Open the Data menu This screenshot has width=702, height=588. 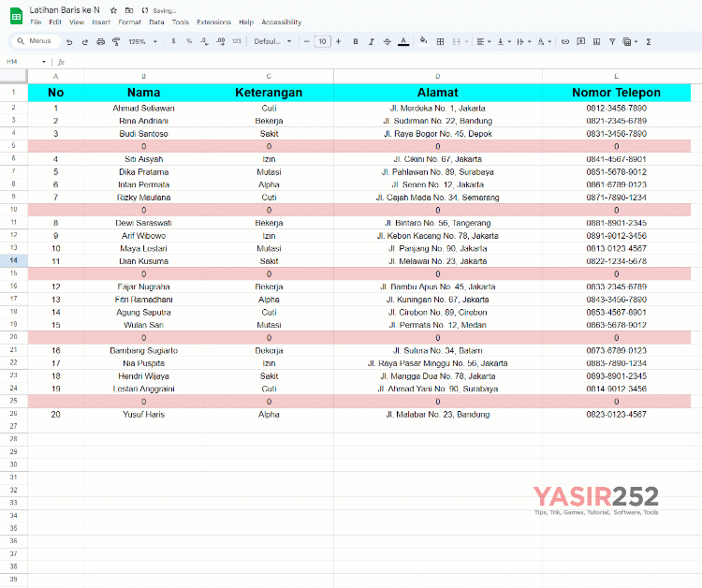pyautogui.click(x=156, y=22)
